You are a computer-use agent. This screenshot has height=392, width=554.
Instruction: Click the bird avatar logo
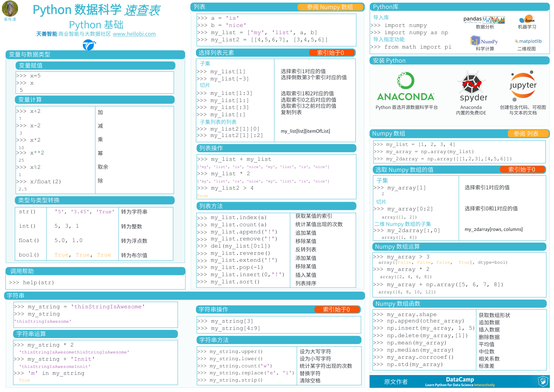coord(10,8)
